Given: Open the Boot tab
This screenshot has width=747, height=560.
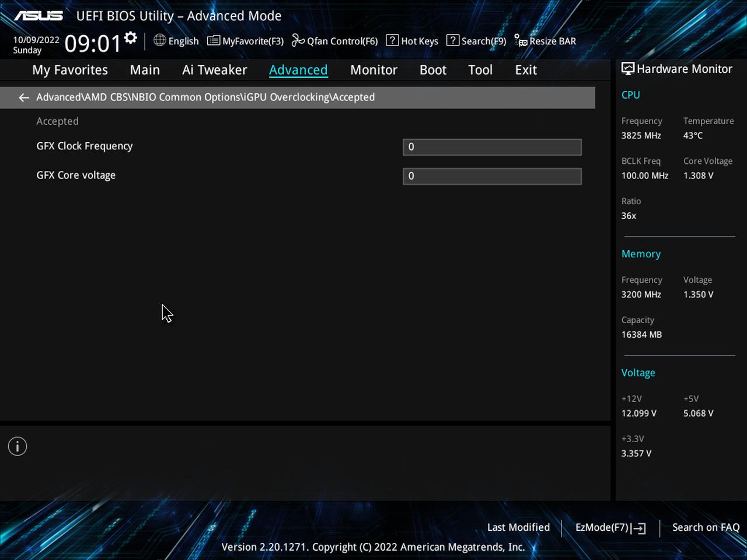Looking at the screenshot, I should (x=433, y=70).
